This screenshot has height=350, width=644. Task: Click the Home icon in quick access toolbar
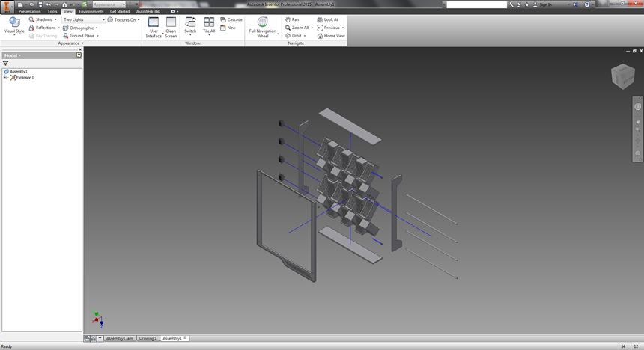[64, 4]
